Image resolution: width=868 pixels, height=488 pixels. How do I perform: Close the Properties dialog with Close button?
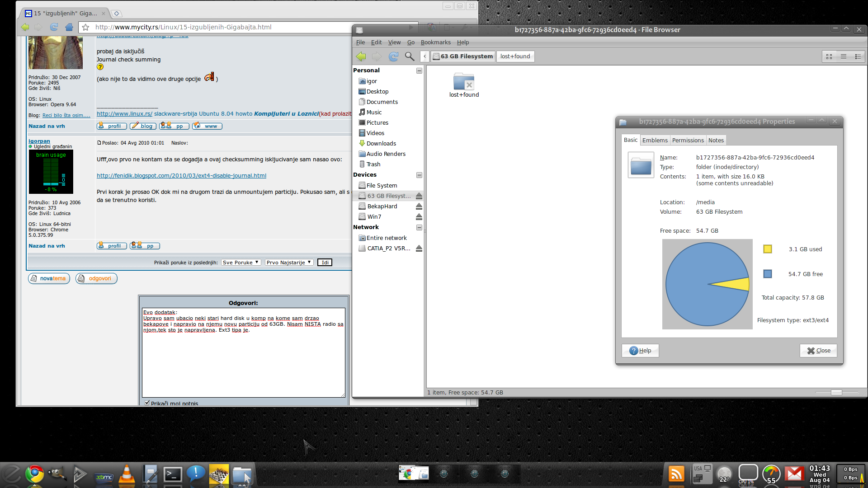pyautogui.click(x=818, y=351)
